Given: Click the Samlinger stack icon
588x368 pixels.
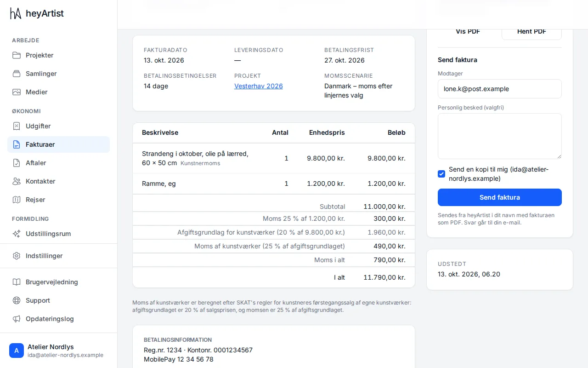Looking at the screenshot, I should click(17, 74).
